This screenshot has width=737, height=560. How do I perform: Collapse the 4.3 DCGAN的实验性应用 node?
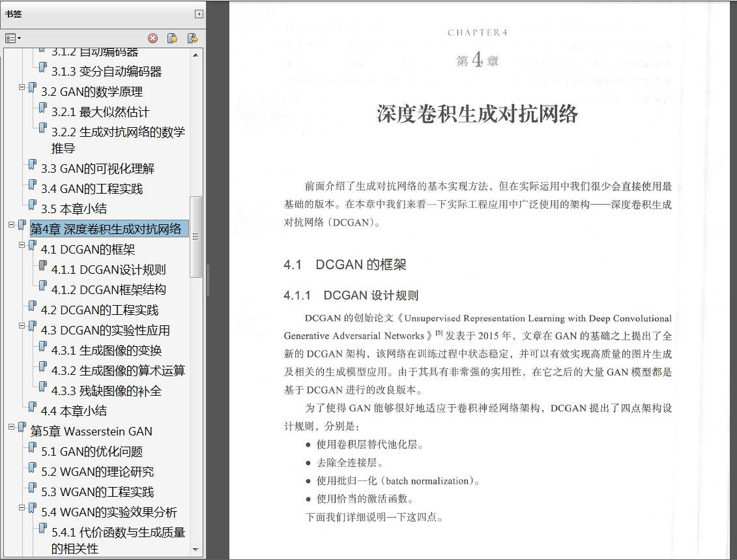coord(22,326)
